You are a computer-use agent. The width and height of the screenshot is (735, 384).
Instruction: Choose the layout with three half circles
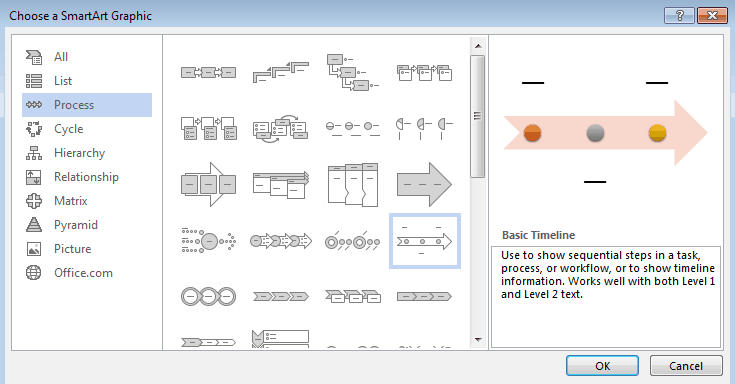tap(424, 128)
